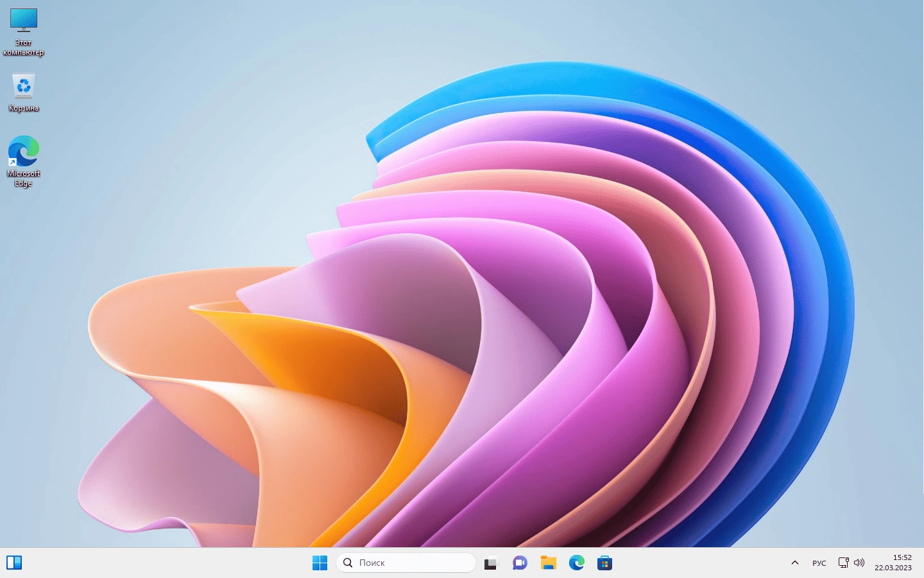Open clock and calendar showing 15:52
The height and width of the screenshot is (578, 924).
[x=893, y=563]
